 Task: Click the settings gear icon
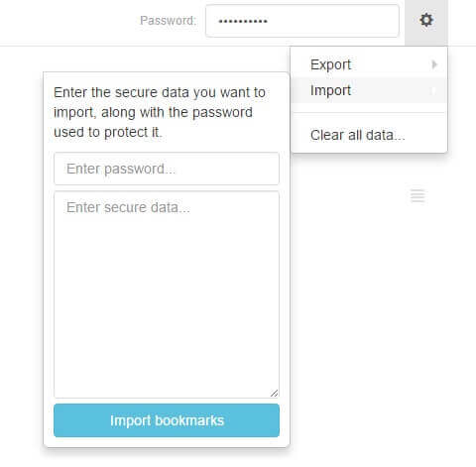click(426, 21)
